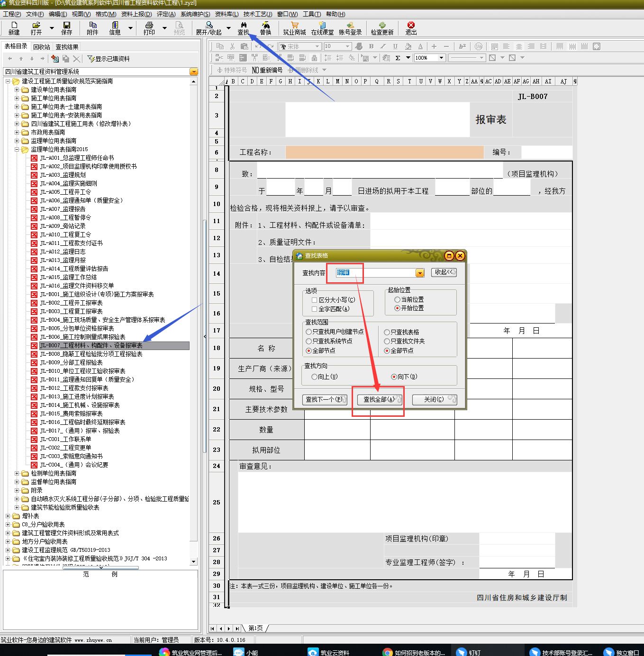The width and height of the screenshot is (644, 656).
Task: Select 只查找表格 radio
Action: tap(387, 332)
